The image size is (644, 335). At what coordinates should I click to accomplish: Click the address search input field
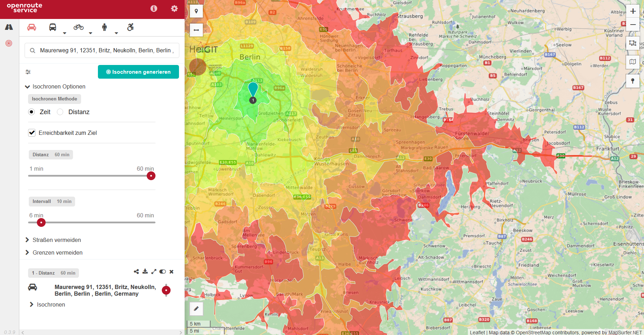click(x=105, y=51)
